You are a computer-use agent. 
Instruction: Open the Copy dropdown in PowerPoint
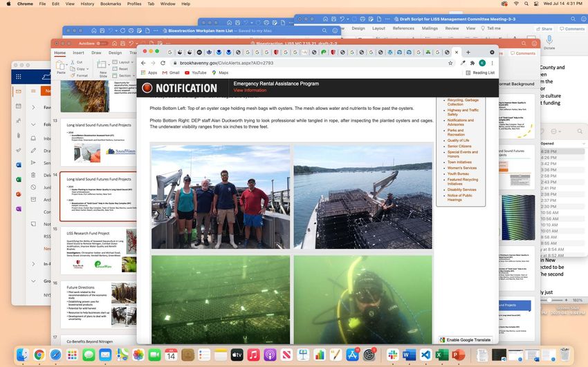coord(87,69)
